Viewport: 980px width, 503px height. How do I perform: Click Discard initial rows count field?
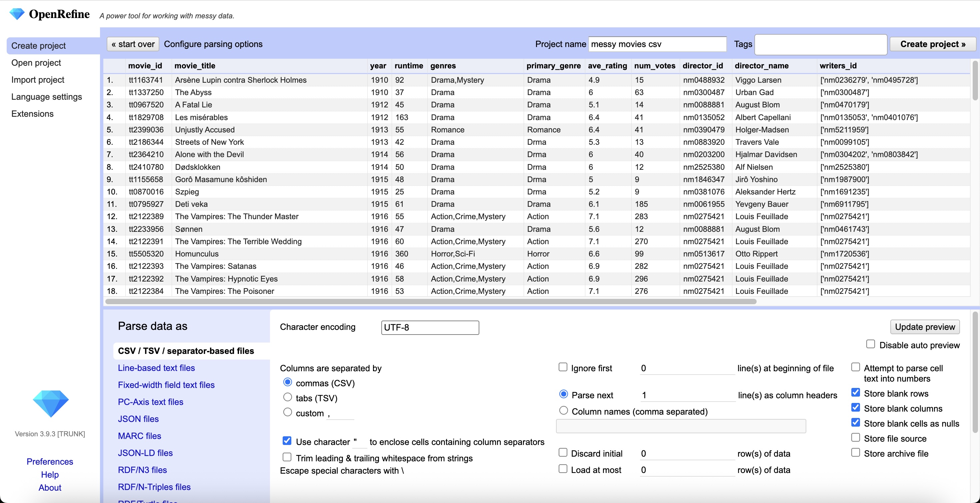pyautogui.click(x=687, y=454)
